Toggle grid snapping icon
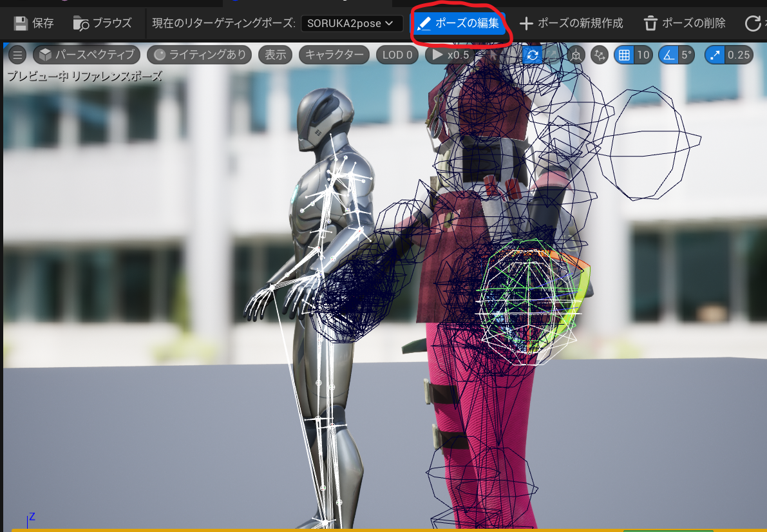Image resolution: width=767 pixels, height=532 pixels. tap(623, 55)
